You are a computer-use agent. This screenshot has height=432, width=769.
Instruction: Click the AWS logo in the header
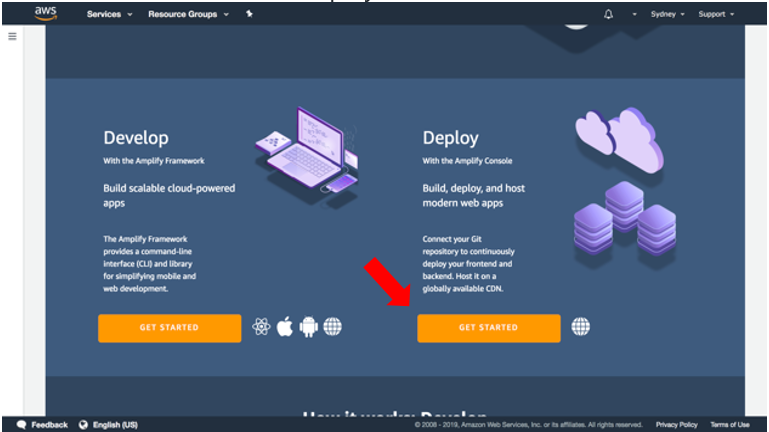coord(46,14)
